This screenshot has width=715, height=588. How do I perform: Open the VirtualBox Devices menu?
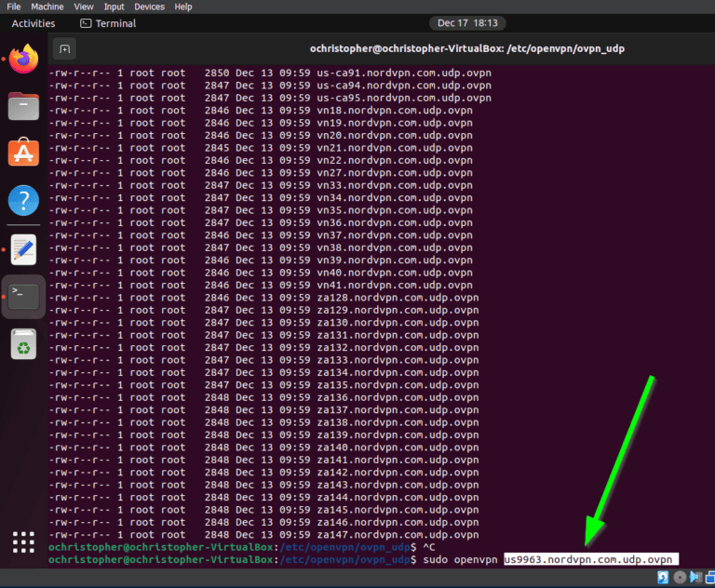pyautogui.click(x=149, y=7)
